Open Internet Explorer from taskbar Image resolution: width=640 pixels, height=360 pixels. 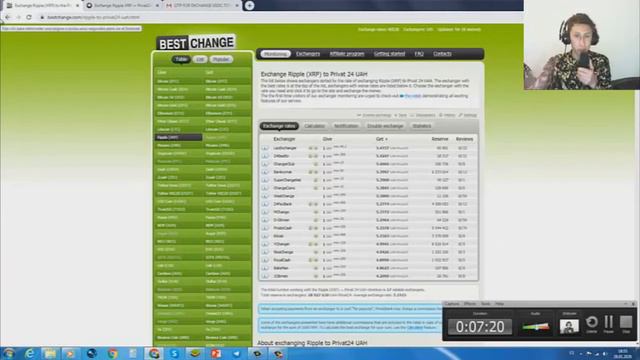pyautogui.click(x=29, y=353)
